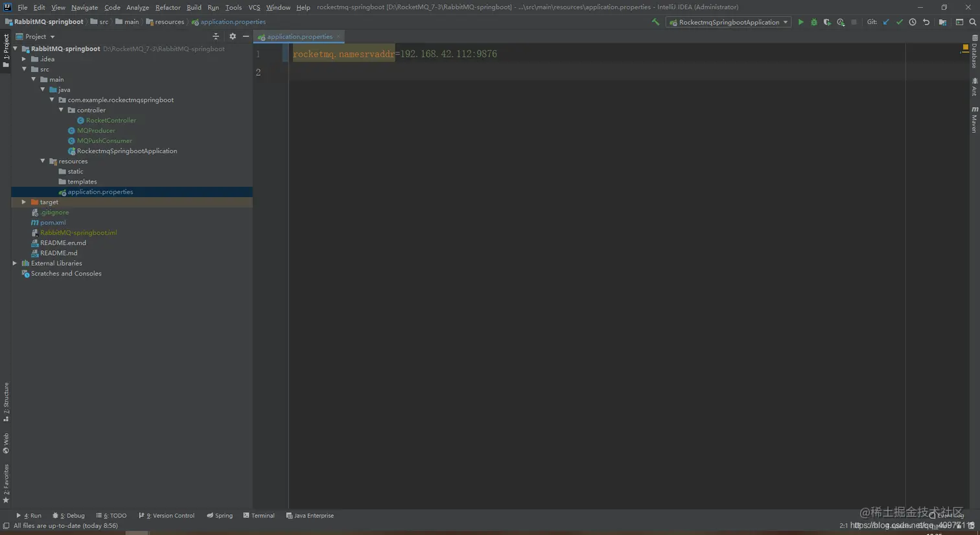This screenshot has height=535, width=980.
Task: Close the application.properties tab
Action: (x=338, y=37)
